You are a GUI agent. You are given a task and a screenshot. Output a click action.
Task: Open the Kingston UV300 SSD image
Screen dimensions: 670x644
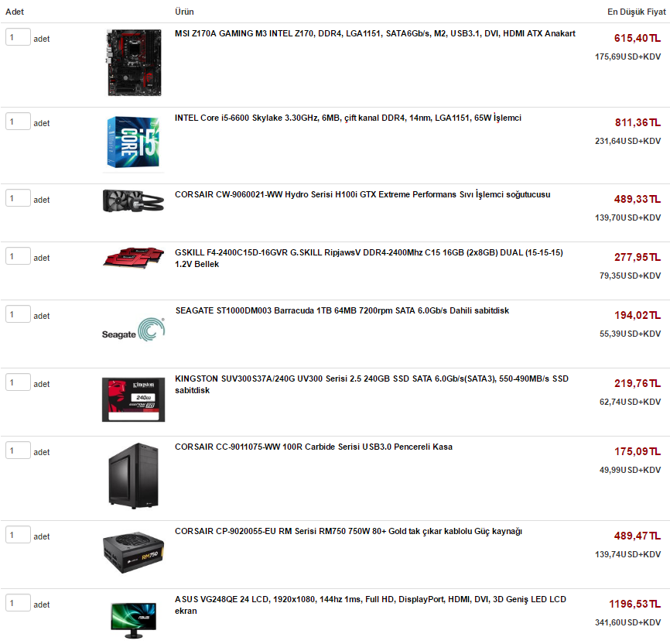[x=133, y=399]
